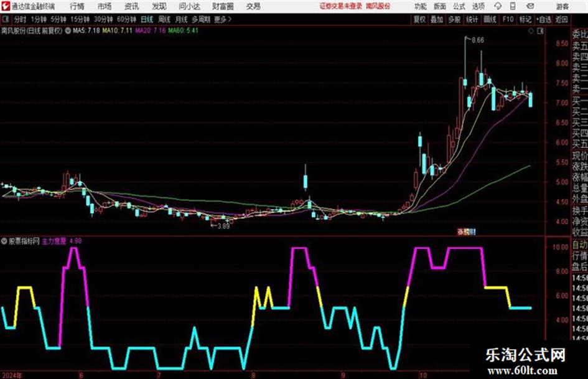
Task: Click the MA60: 5.41 indicator label
Action: (183, 30)
